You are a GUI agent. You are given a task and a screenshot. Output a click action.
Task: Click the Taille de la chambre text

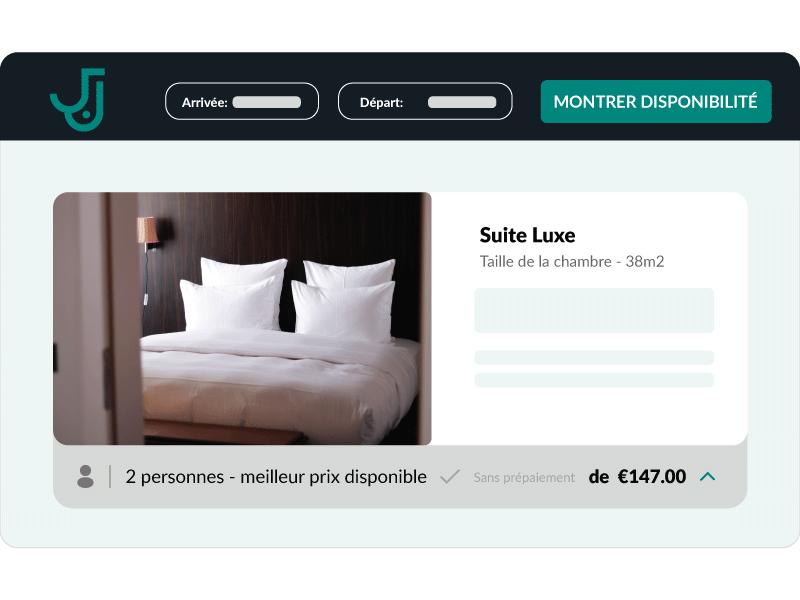pos(572,262)
